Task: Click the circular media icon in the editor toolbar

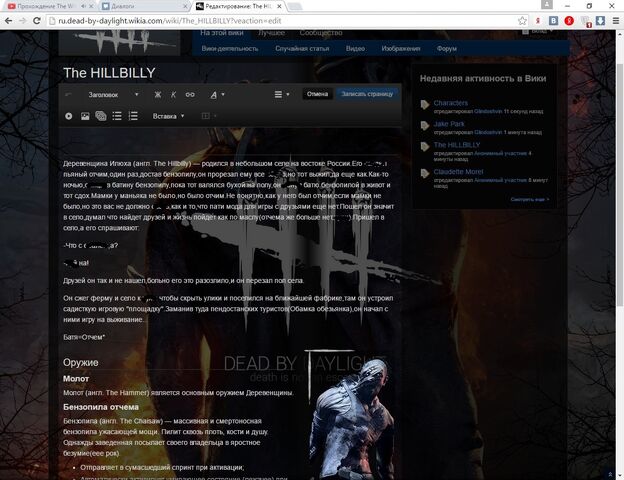Action: pos(68,116)
